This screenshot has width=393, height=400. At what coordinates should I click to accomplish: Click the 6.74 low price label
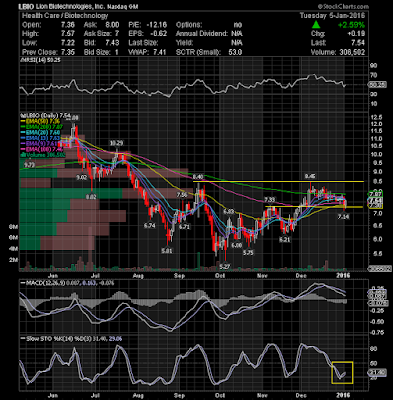[x=149, y=226]
